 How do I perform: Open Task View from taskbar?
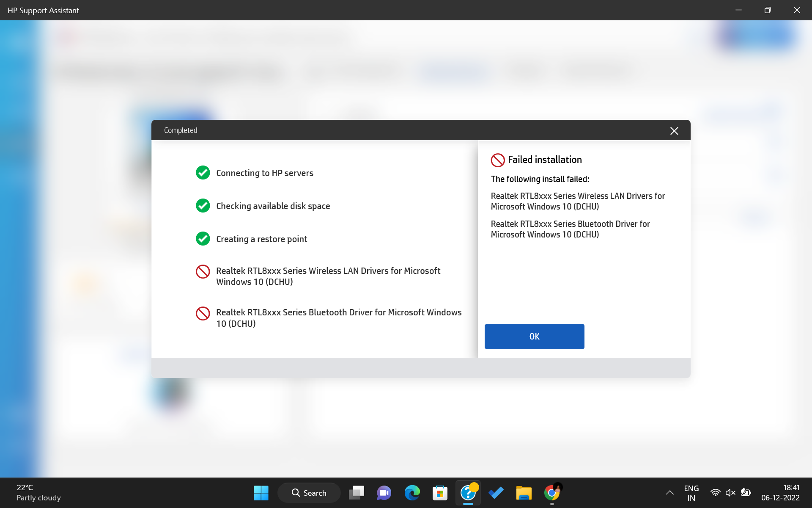point(357,493)
